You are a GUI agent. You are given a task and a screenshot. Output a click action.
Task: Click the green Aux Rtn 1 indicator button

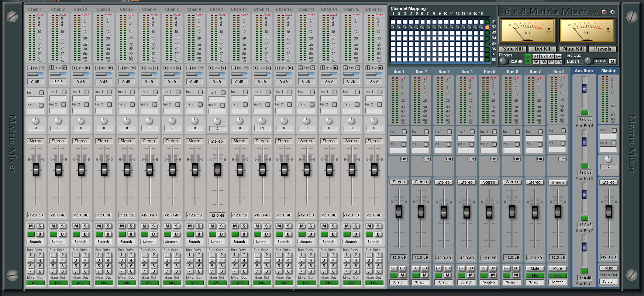click(x=584, y=271)
